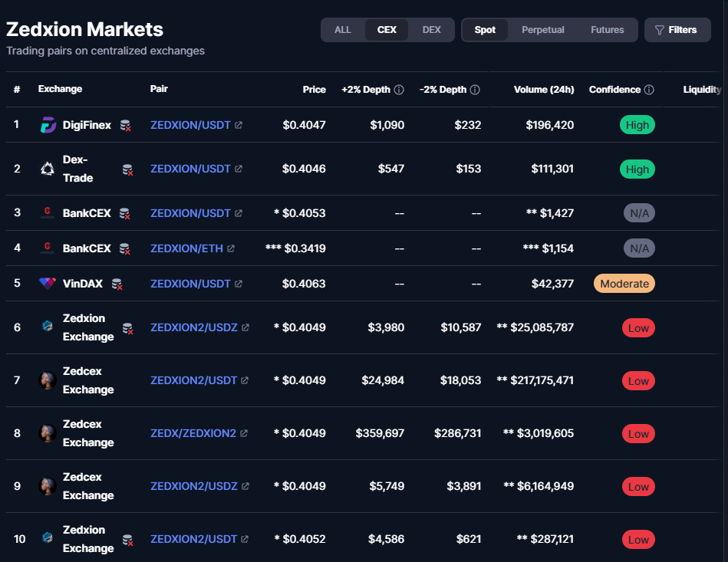Click the external link icon for ZEDX/ZEDXION2 pair
Viewport: 728px width, 562px height.
[x=244, y=433]
